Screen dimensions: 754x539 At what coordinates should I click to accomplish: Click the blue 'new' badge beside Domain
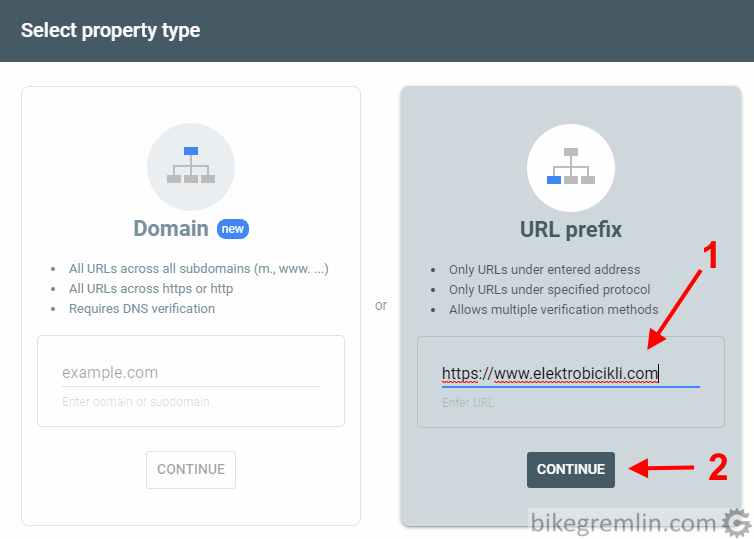233,229
